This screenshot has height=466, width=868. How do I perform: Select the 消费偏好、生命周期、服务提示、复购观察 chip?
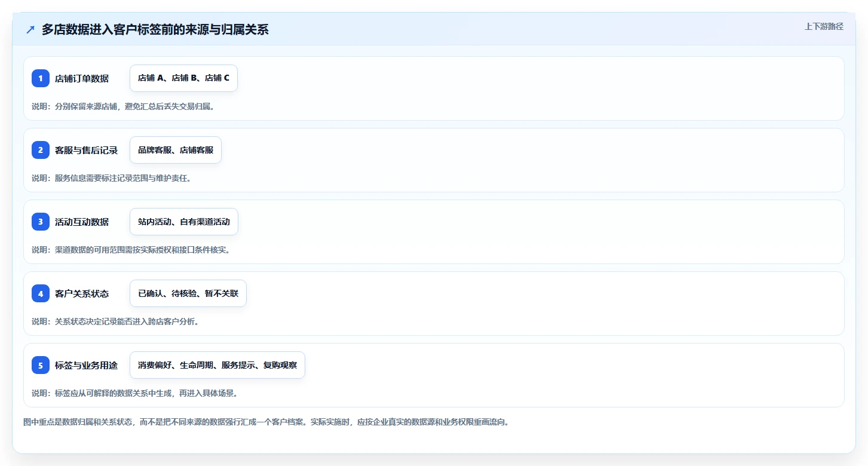pyautogui.click(x=217, y=365)
